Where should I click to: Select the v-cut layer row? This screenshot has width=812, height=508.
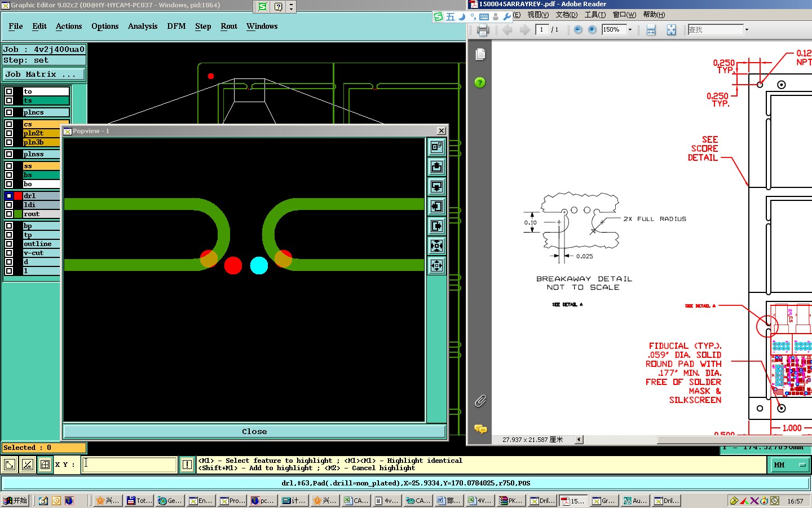(x=41, y=253)
